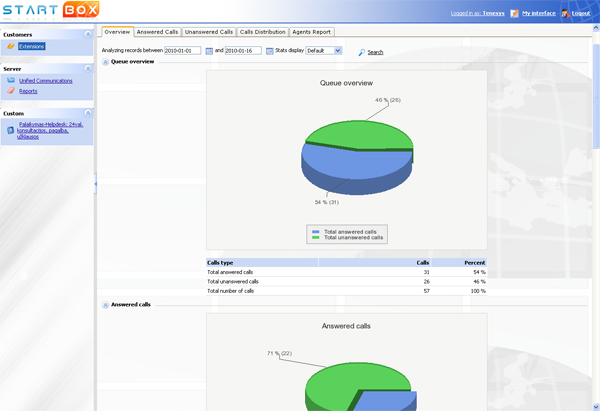Collapse the Answered calls section
This screenshot has height=411, width=600.
click(x=106, y=305)
